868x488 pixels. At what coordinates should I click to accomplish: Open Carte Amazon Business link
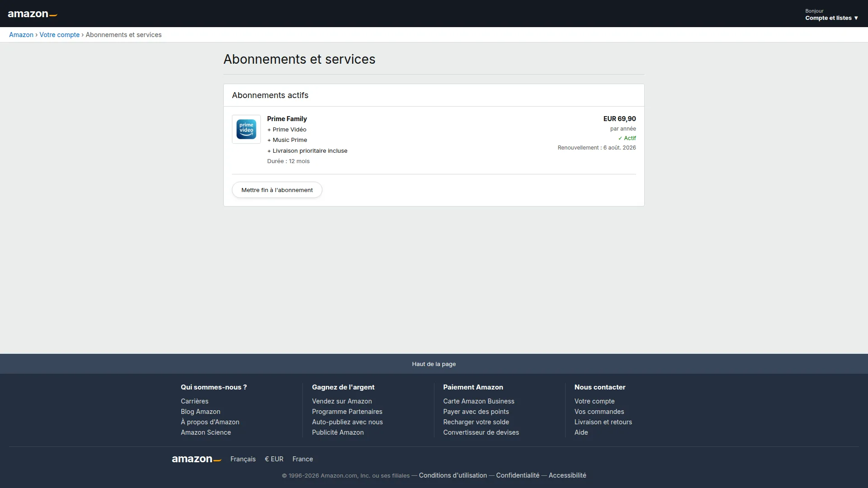(479, 401)
